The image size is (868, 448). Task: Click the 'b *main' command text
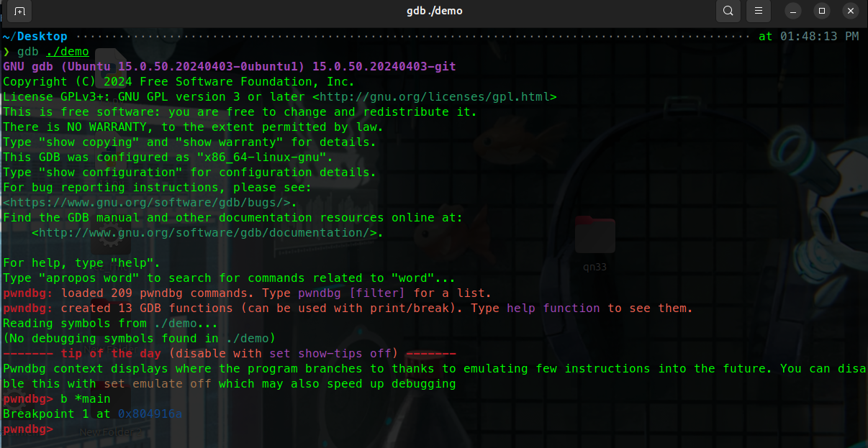(x=86, y=398)
